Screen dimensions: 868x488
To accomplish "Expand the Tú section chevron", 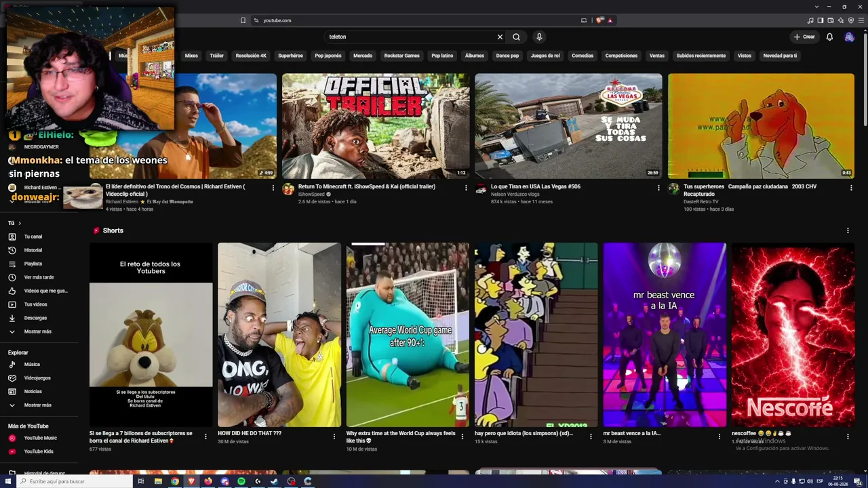I will [x=19, y=223].
